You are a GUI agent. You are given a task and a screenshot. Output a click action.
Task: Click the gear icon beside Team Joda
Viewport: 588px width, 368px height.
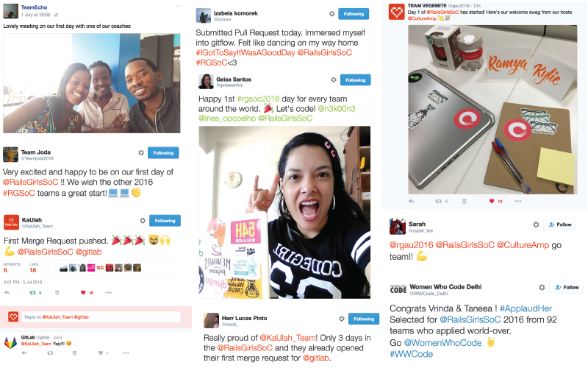coord(141,153)
